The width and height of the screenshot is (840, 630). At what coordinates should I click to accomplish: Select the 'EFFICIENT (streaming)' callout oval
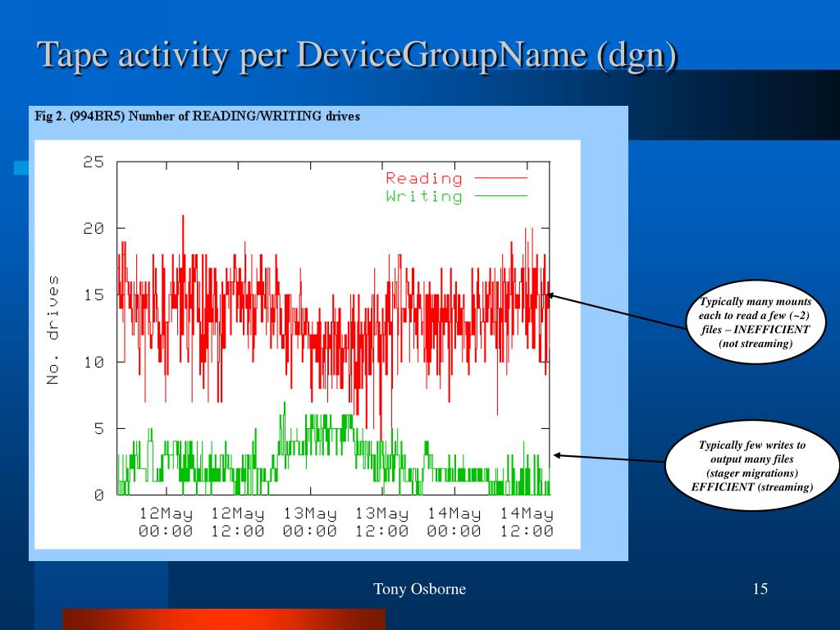pyautogui.click(x=752, y=466)
